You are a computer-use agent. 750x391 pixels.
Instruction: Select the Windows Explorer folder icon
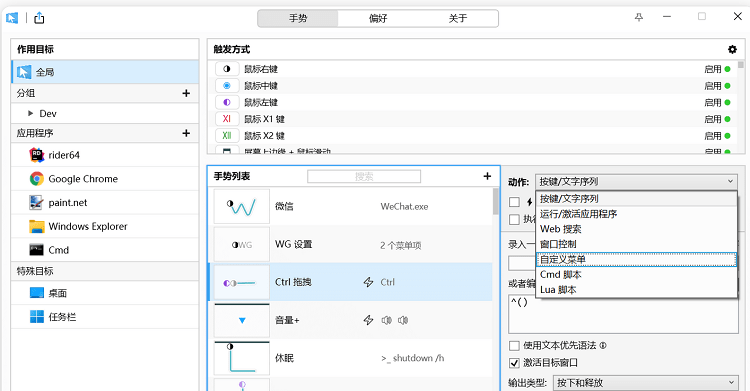(x=37, y=226)
